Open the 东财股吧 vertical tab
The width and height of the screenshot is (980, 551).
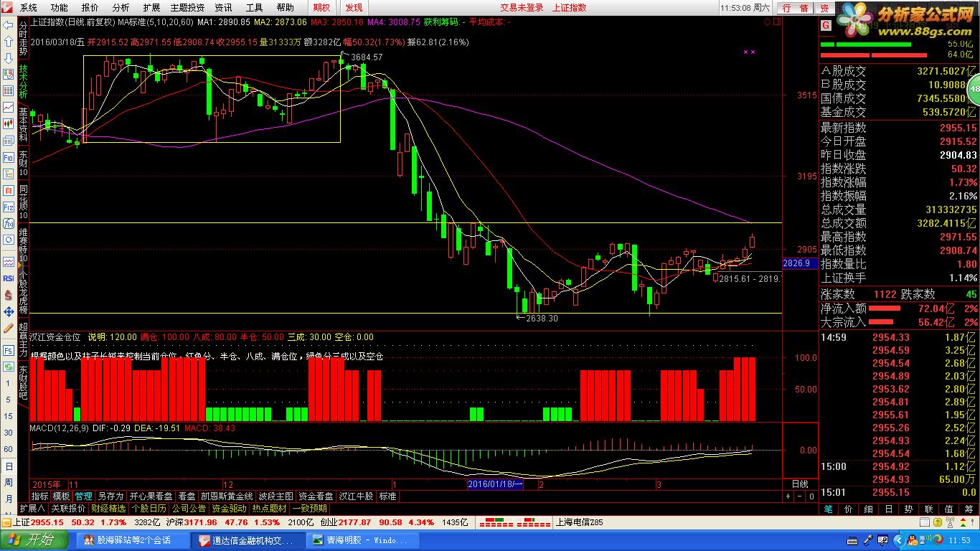(x=23, y=383)
